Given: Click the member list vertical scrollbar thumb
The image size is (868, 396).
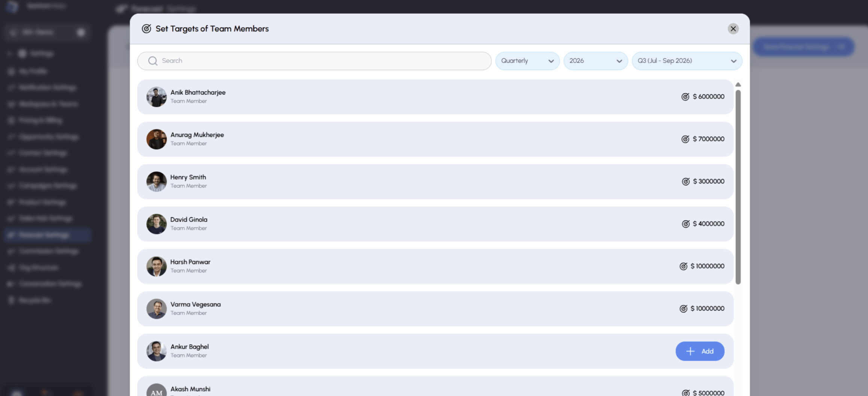Looking at the screenshot, I should (x=738, y=187).
